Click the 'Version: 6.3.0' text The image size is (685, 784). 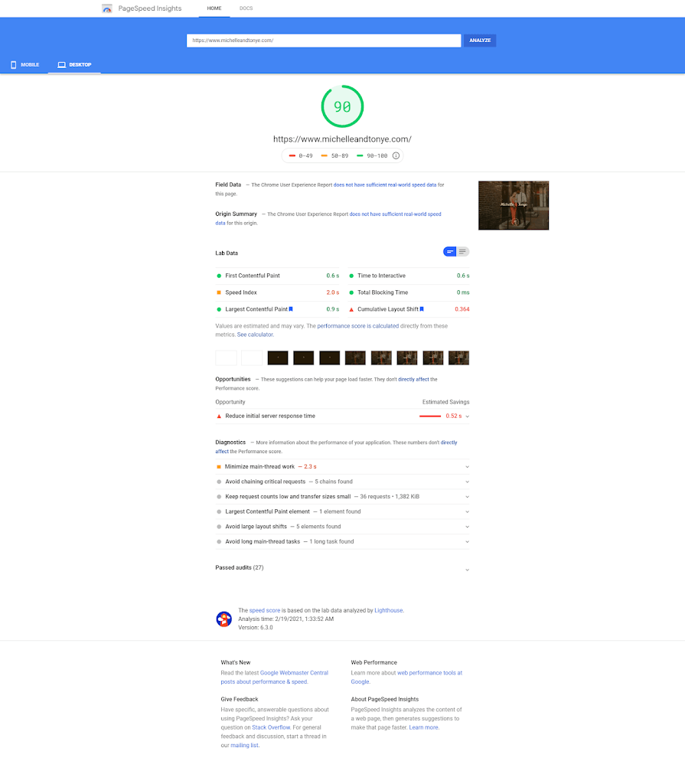(x=256, y=628)
